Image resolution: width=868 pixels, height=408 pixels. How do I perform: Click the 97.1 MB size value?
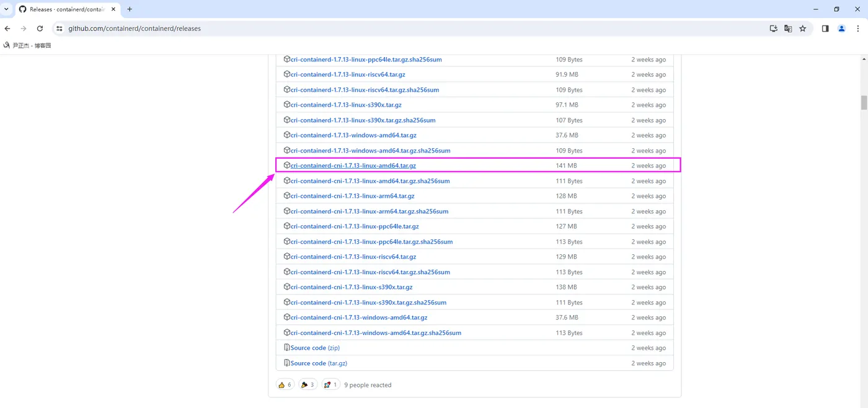coord(567,105)
